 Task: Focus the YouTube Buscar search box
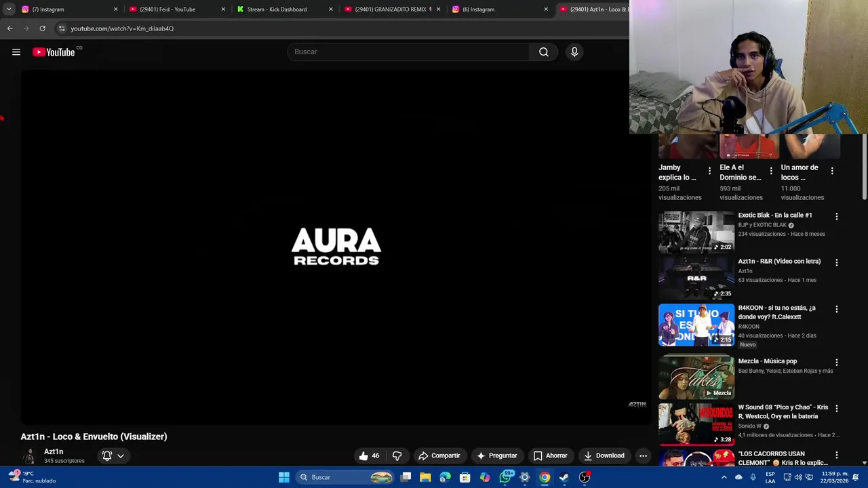[408, 52]
